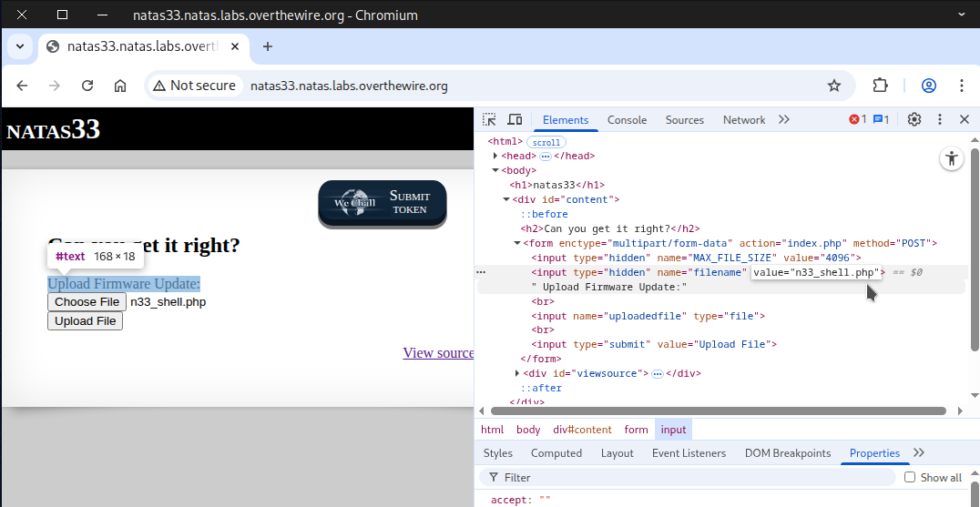Switch to the Console tab
The width and height of the screenshot is (980, 507).
point(627,120)
